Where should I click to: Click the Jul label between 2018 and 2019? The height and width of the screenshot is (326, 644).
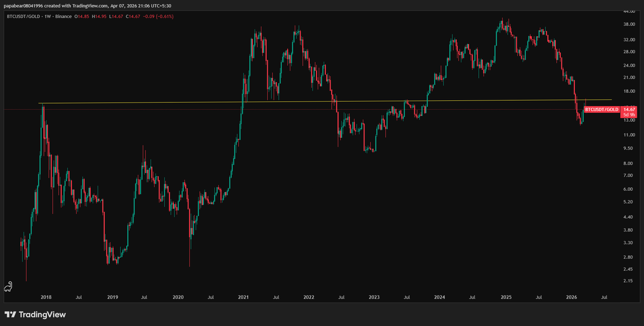79,297
